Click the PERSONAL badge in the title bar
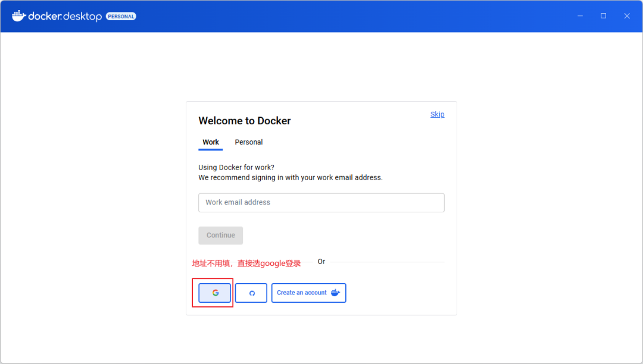The image size is (643, 364). pos(121,17)
